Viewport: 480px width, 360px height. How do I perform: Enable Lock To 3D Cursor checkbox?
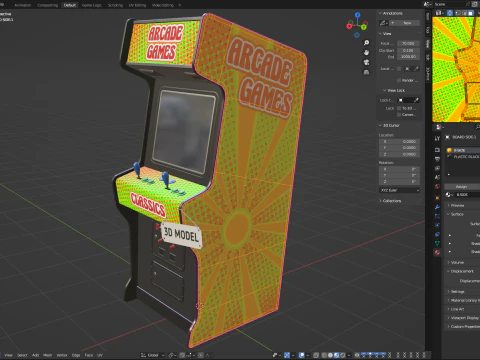tap(399, 108)
